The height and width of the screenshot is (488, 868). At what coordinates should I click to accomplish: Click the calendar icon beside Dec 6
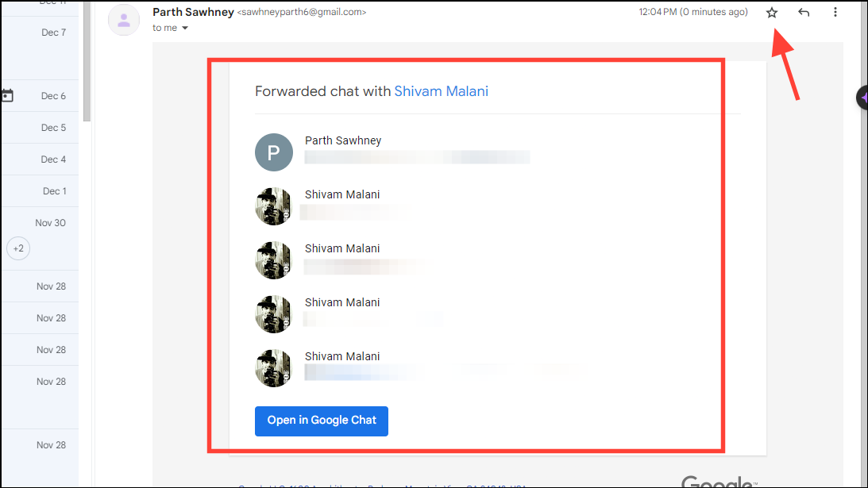point(7,96)
